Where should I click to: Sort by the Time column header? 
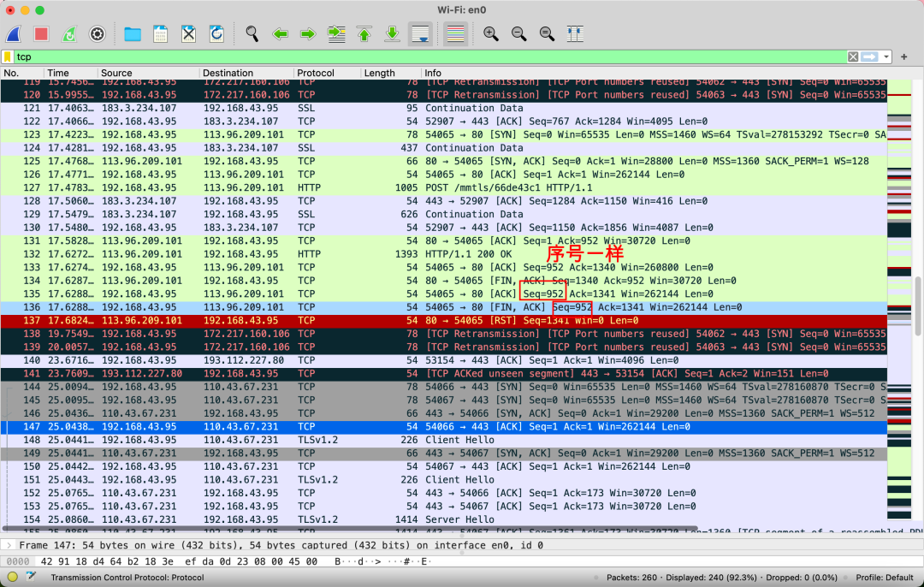(x=71, y=73)
